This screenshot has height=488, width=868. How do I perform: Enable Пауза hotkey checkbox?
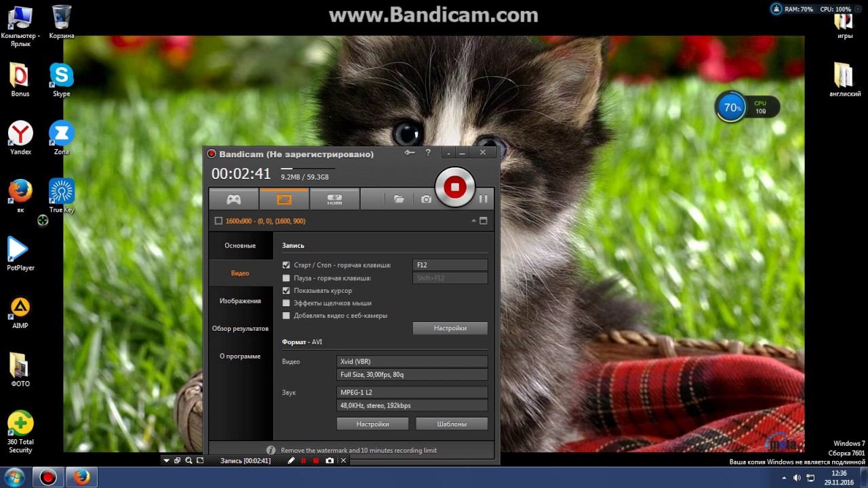point(286,278)
